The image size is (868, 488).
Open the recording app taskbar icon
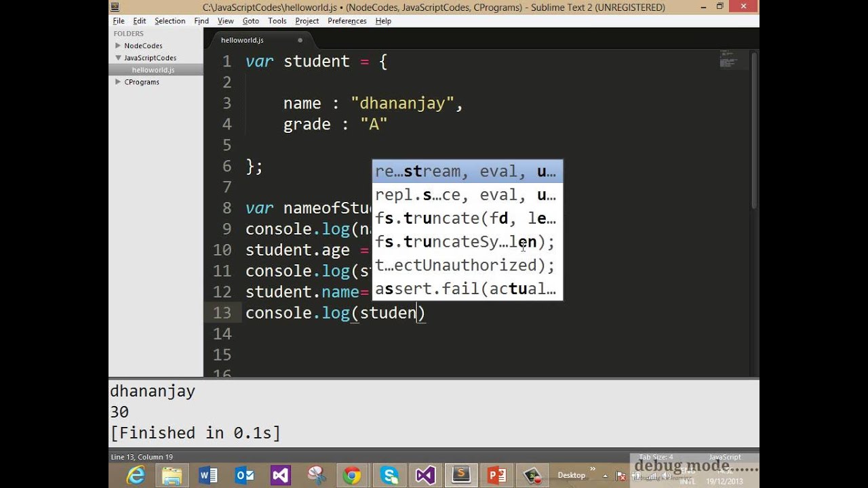(533, 475)
